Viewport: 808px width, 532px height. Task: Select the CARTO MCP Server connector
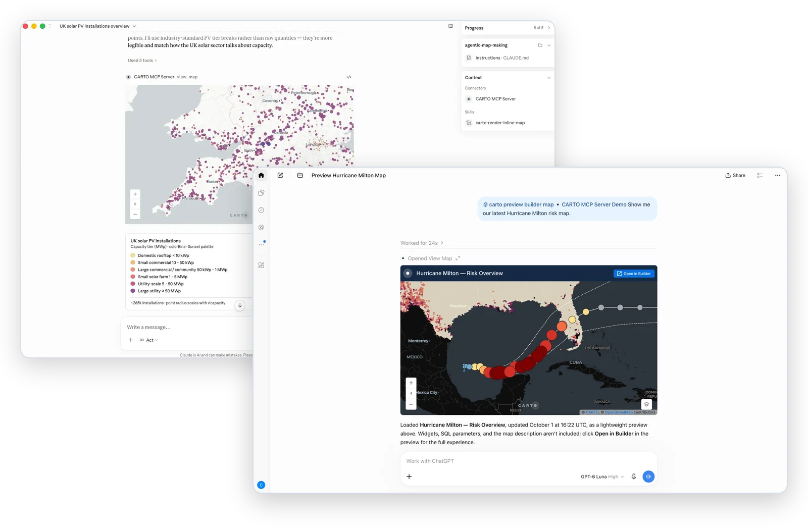pos(491,99)
